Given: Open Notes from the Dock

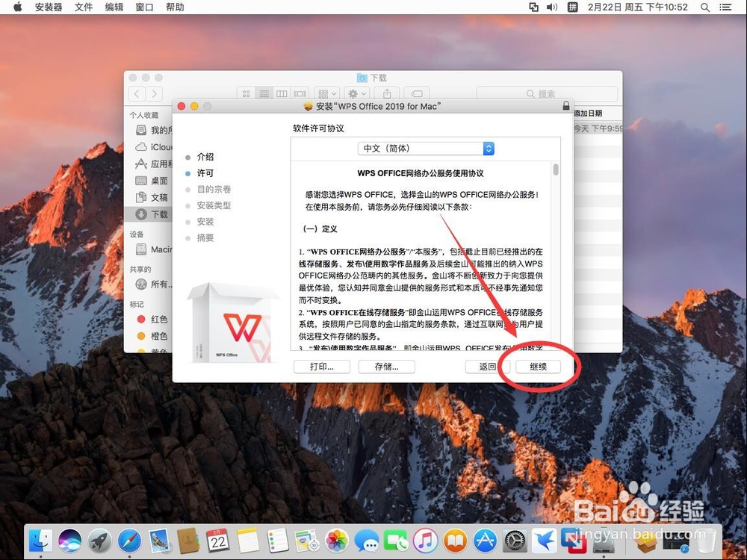Looking at the screenshot, I should (x=248, y=541).
